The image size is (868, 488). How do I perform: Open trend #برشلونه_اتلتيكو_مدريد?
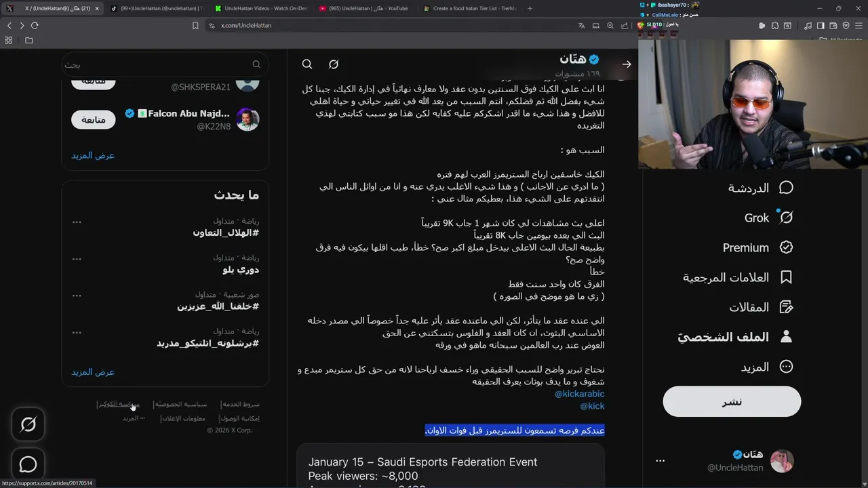(208, 344)
